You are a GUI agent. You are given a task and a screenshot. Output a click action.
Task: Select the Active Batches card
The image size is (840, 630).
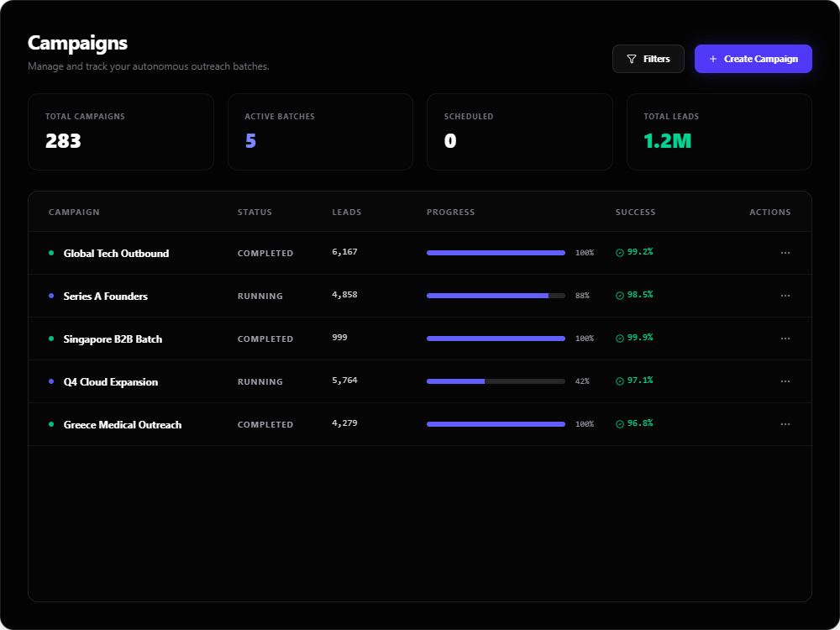click(320, 132)
